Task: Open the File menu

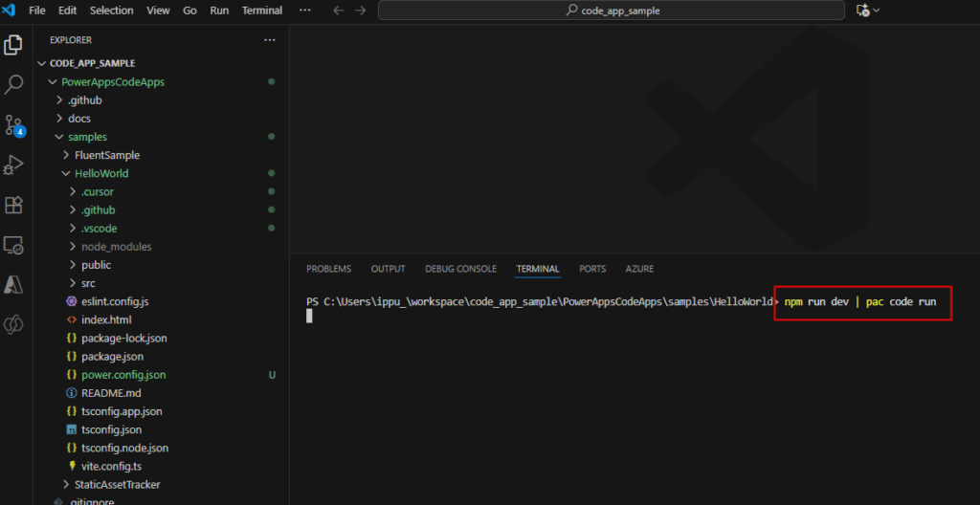Action: 37,10
